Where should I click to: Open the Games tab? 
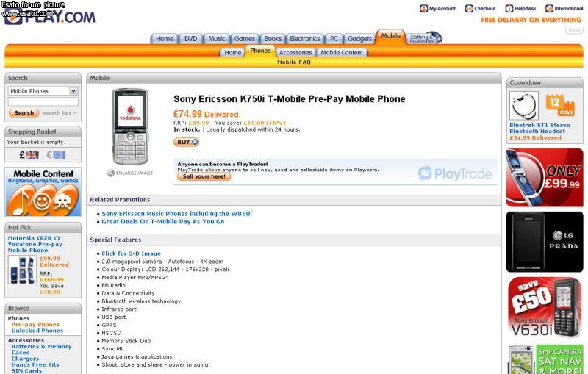pyautogui.click(x=245, y=39)
